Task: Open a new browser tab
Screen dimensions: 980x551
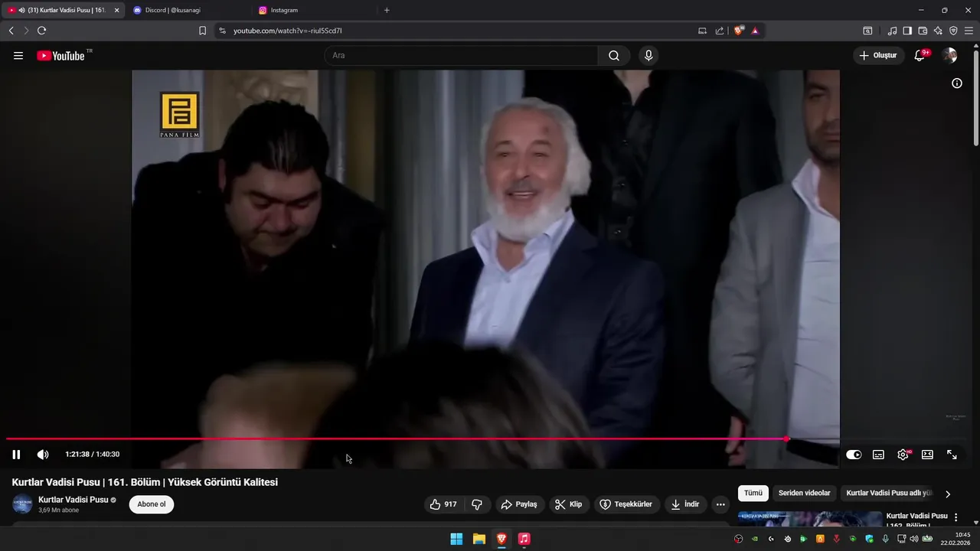Action: tap(387, 10)
